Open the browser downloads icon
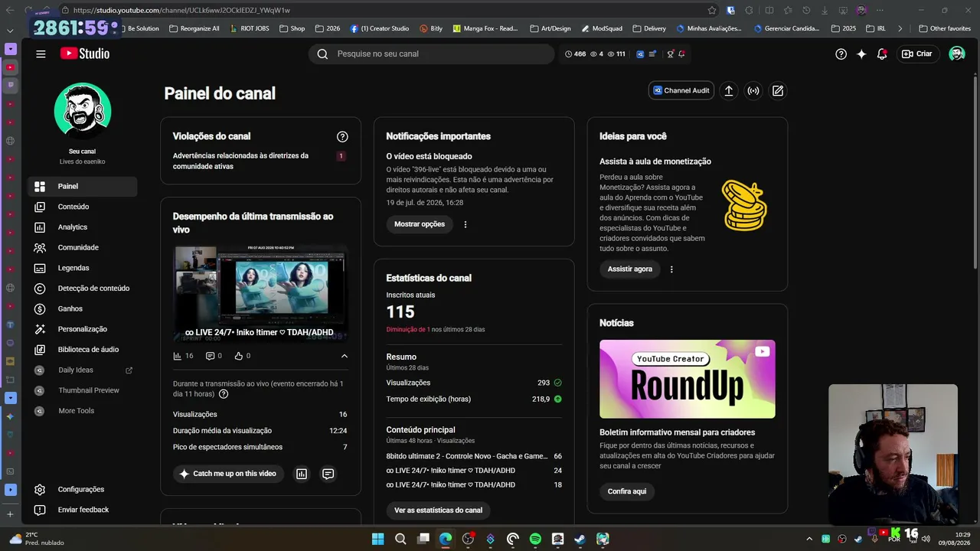Screen dimensions: 980x551 click(x=825, y=10)
